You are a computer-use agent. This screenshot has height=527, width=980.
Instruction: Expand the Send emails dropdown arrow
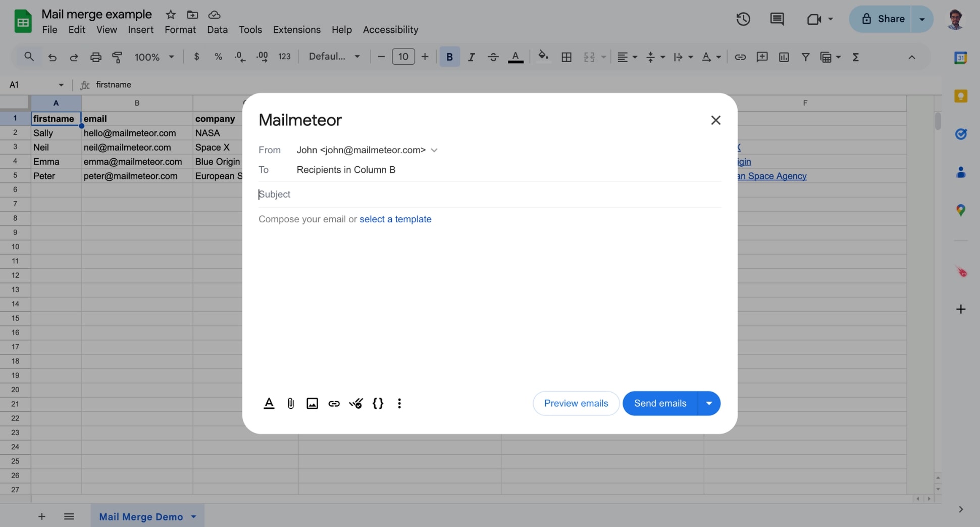(709, 403)
